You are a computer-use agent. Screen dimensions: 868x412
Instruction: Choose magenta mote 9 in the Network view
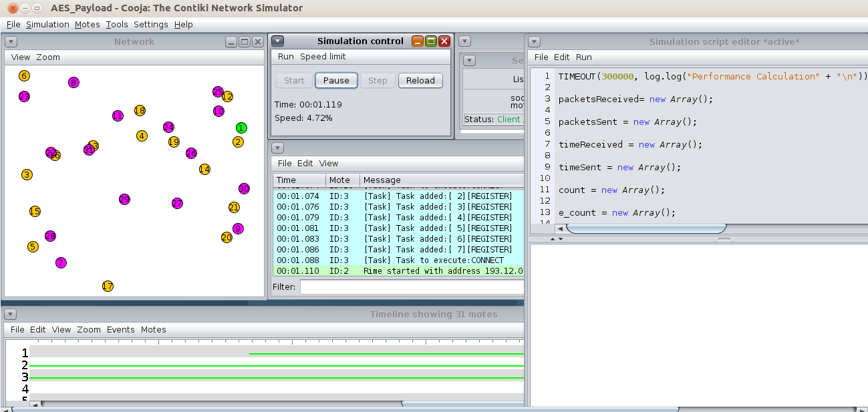[238, 228]
